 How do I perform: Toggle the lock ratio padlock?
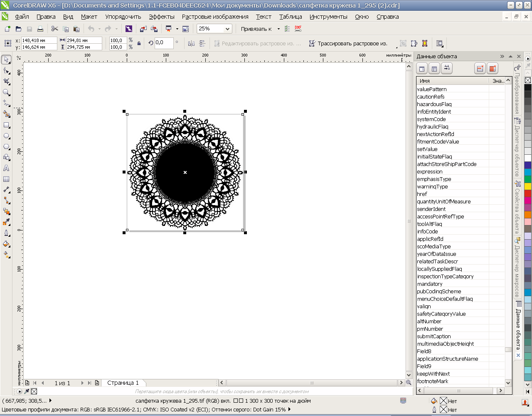click(x=139, y=43)
